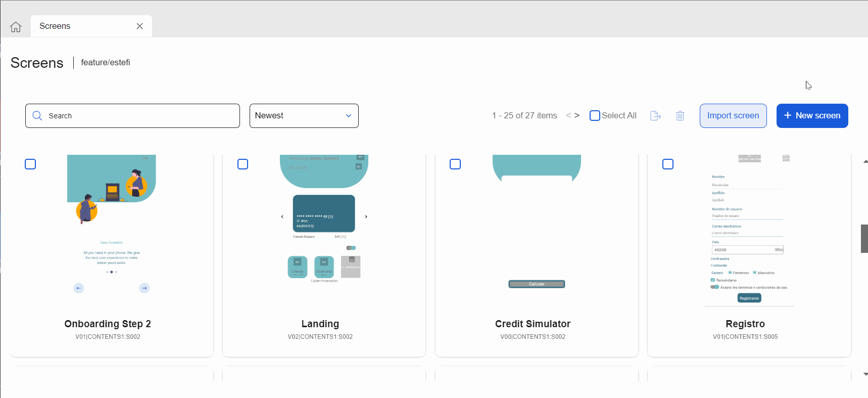Select the Landing card checkbox
The image size is (868, 398).
(x=243, y=164)
